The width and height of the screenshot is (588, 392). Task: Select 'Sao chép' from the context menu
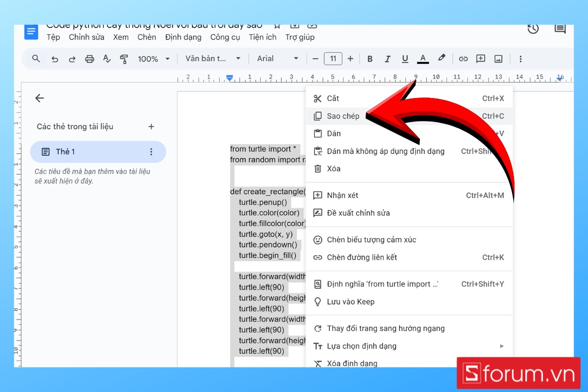pyautogui.click(x=343, y=116)
